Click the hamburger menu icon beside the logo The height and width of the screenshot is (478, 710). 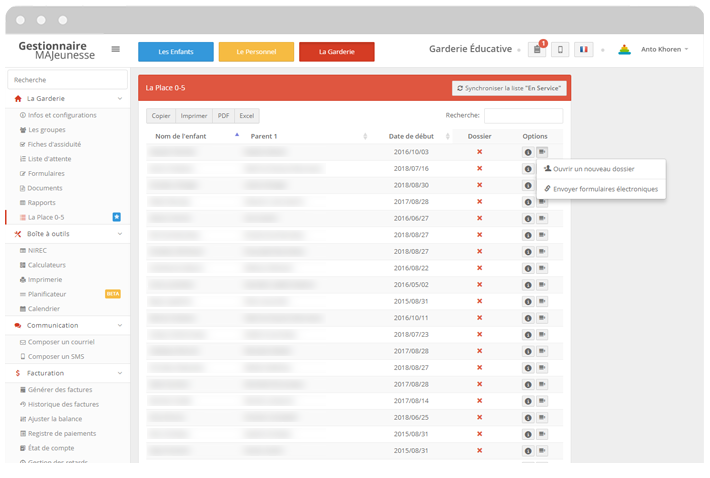(x=116, y=49)
